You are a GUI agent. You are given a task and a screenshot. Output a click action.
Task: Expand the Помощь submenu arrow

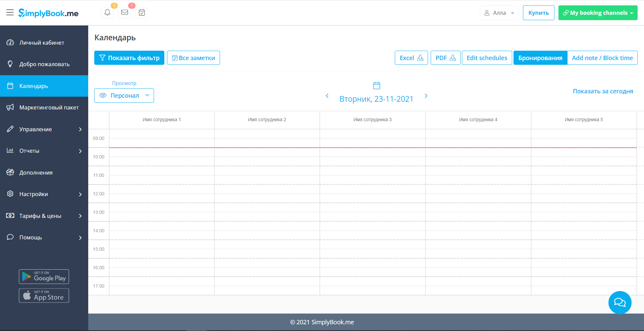pos(80,238)
